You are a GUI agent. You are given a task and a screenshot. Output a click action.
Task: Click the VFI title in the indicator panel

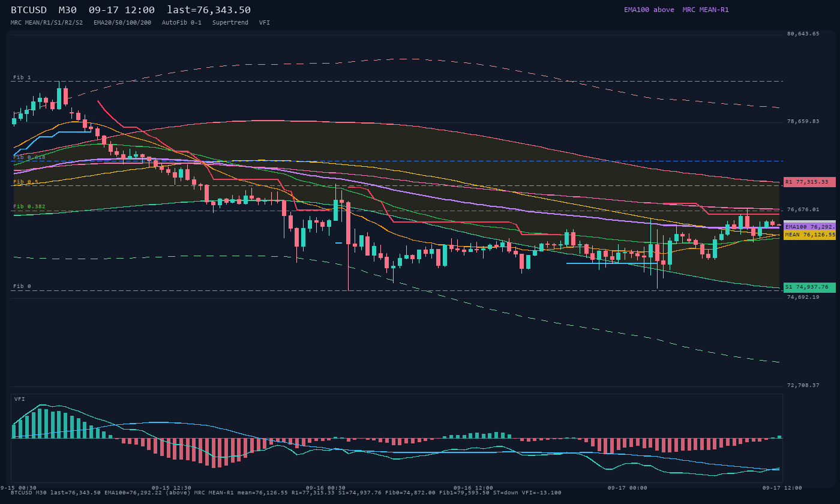coord(20,399)
